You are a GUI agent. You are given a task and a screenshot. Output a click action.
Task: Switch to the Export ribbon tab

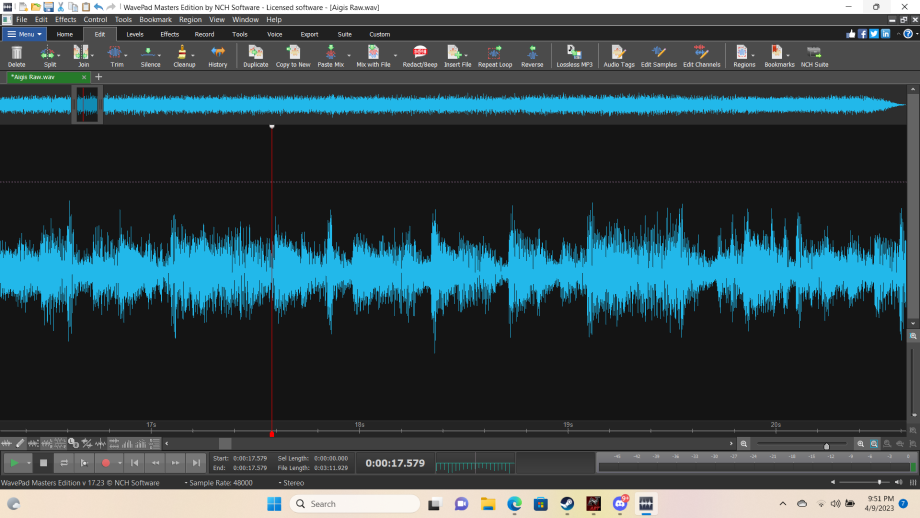click(x=309, y=34)
